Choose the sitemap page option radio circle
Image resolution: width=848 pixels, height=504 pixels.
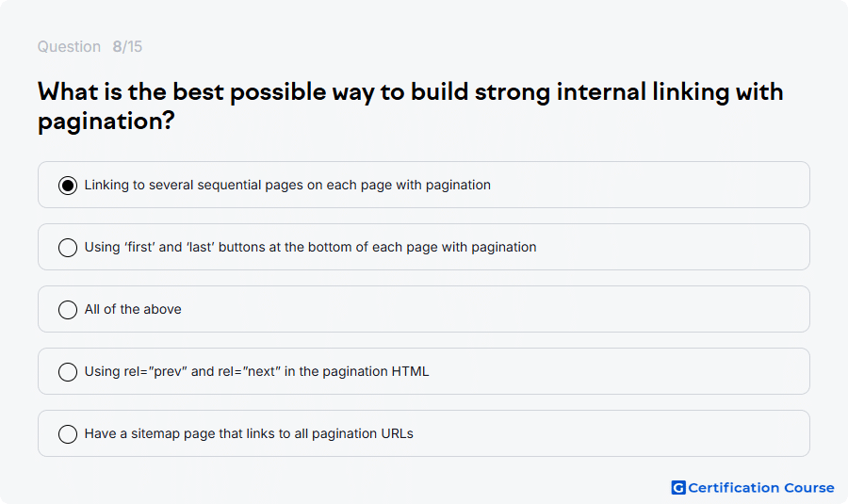click(x=68, y=434)
